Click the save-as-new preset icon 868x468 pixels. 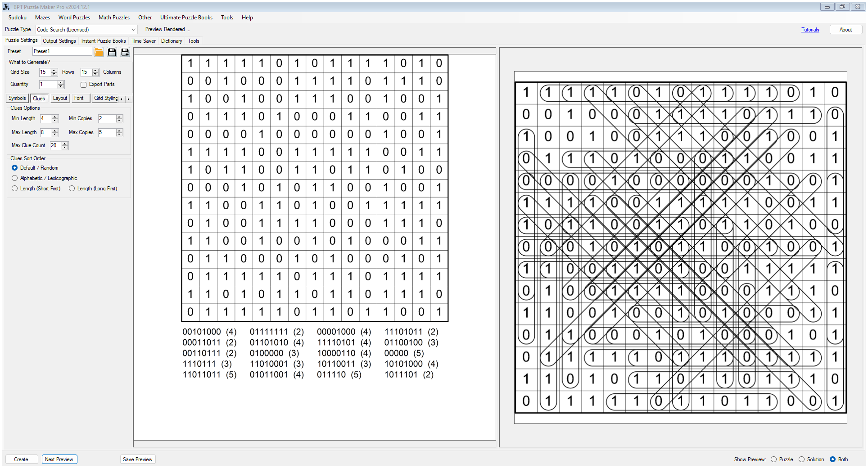[x=125, y=52]
